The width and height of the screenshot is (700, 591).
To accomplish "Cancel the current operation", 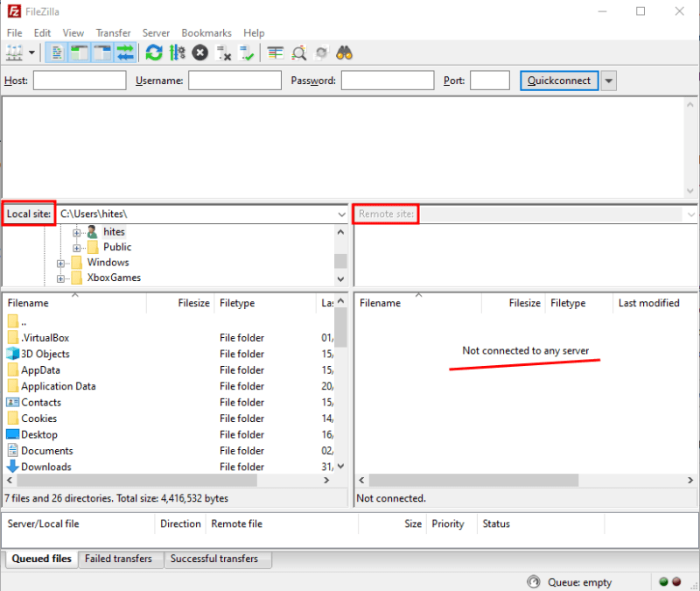I will 199,53.
